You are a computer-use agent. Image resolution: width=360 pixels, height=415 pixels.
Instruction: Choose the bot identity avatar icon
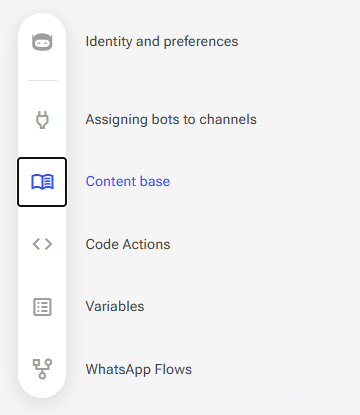click(42, 42)
